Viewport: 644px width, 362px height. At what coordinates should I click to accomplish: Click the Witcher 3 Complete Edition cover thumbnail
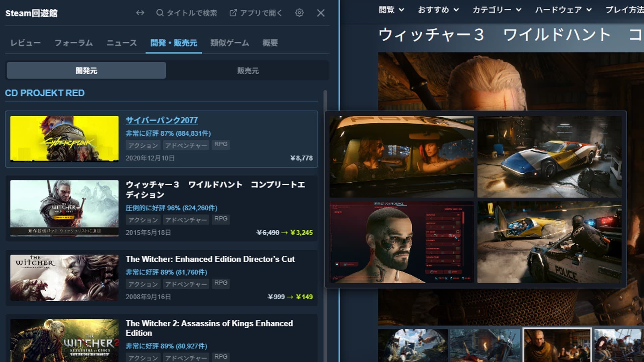click(64, 208)
